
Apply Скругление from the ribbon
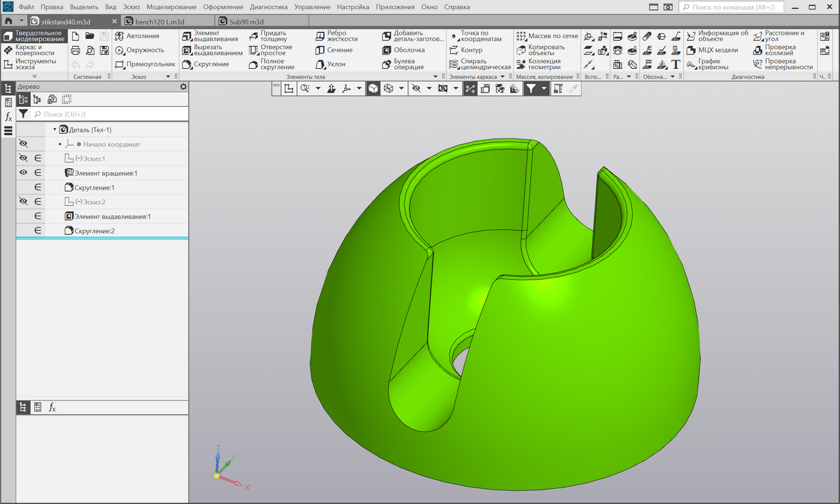click(205, 64)
